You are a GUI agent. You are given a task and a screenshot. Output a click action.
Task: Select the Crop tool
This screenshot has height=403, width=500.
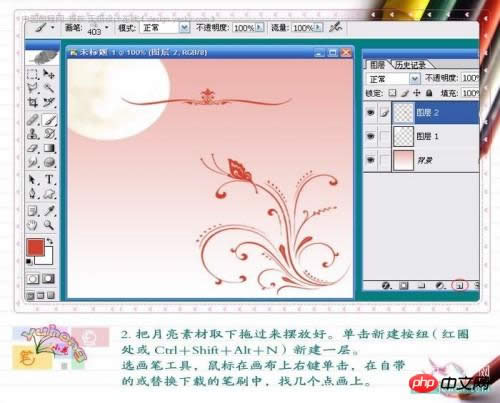click(33, 102)
